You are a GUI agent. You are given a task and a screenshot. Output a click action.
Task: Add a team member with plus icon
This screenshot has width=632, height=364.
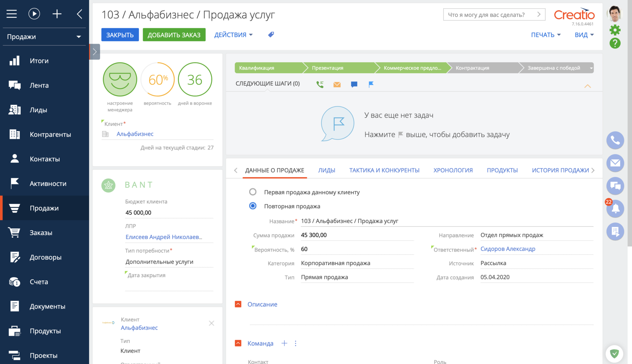284,343
